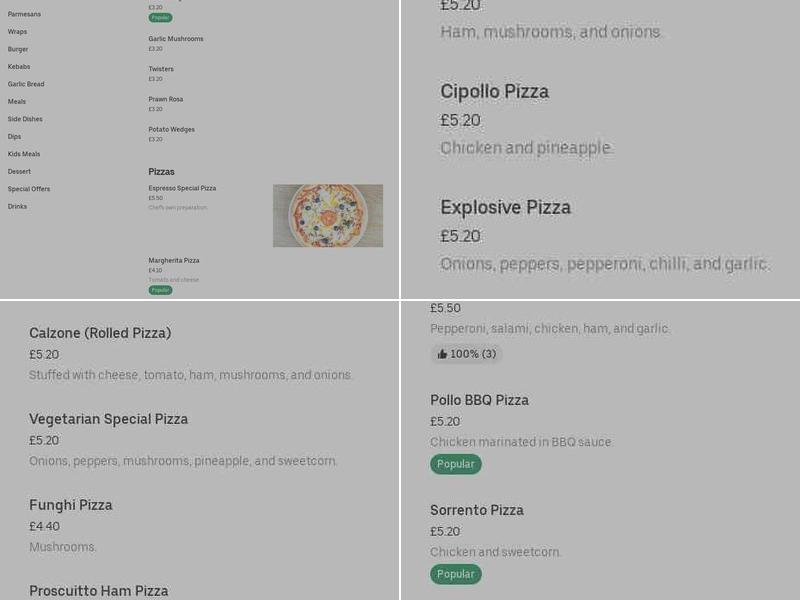Open the Calzone (Rolled Pizza) item
The width and height of the screenshot is (800, 600).
(100, 332)
